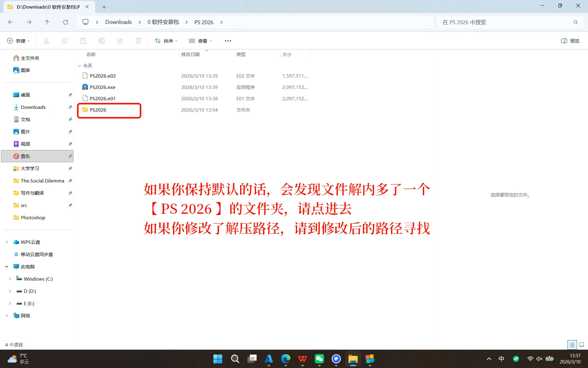Collapse the 今天 group in file list
The height and width of the screenshot is (368, 588).
79,66
